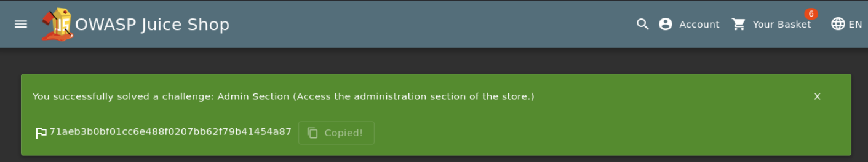
Task: Click the shopping cart icon
Action: pyautogui.click(x=738, y=24)
